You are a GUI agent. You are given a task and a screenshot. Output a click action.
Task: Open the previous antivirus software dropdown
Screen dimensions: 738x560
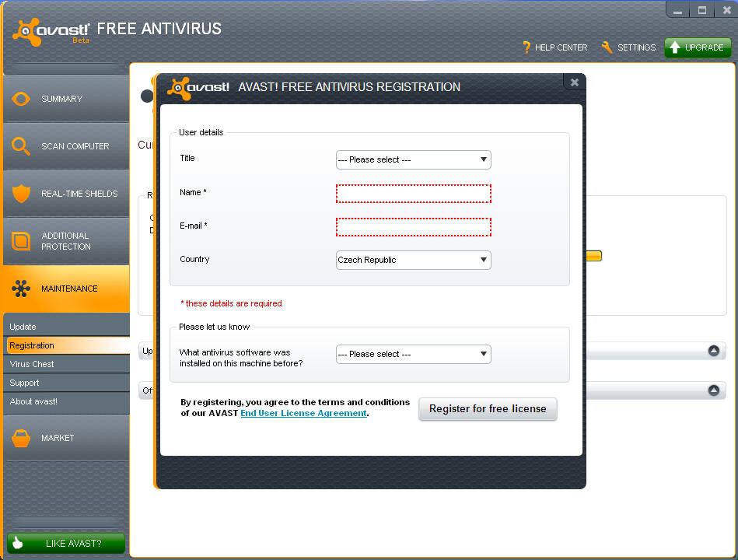click(413, 354)
